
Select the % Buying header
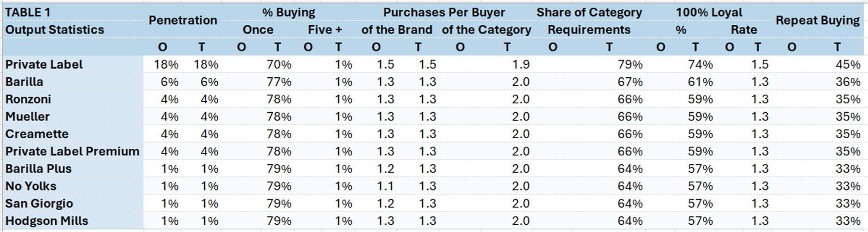click(288, 13)
